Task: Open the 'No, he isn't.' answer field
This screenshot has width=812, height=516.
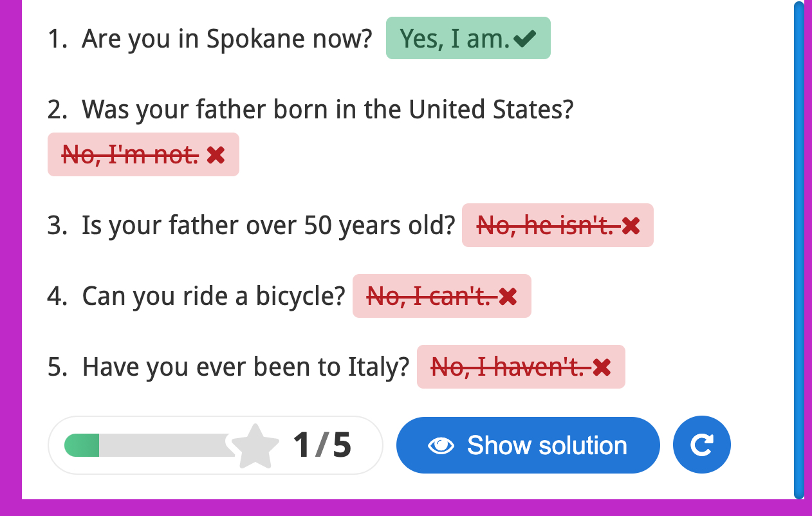Action: point(558,225)
